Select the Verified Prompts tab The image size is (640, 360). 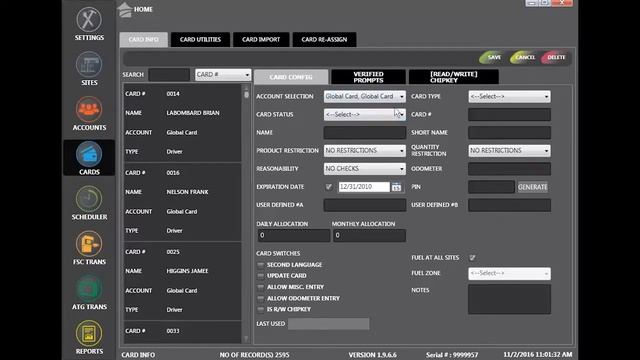pyautogui.click(x=368, y=77)
